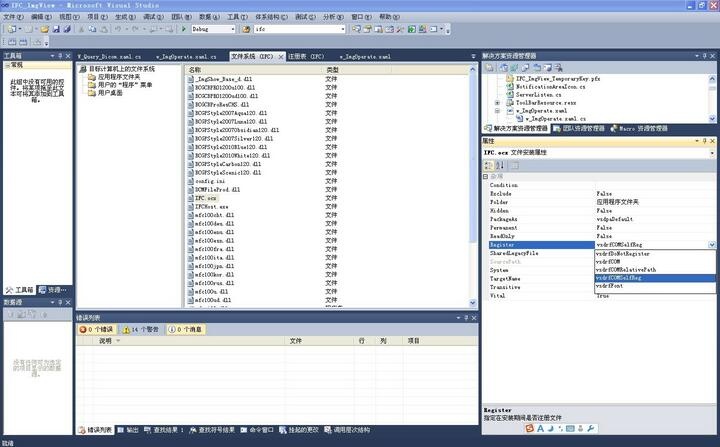Toggle the 0 errors filter button
The width and height of the screenshot is (720, 447).
[96, 329]
